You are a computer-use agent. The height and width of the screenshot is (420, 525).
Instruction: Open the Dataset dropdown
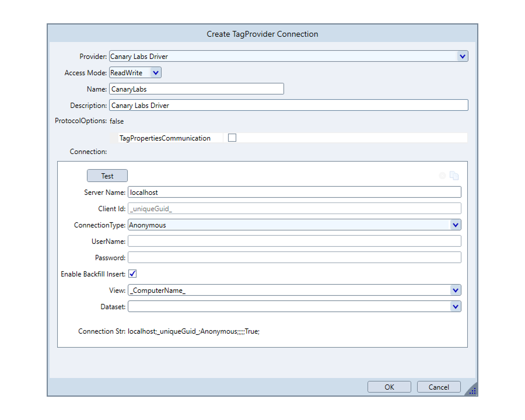click(x=455, y=306)
